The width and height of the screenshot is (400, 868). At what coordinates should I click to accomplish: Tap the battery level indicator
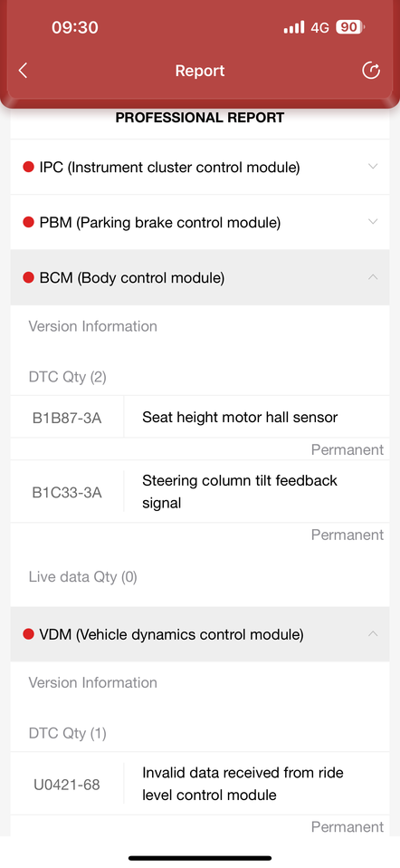pyautogui.click(x=349, y=27)
